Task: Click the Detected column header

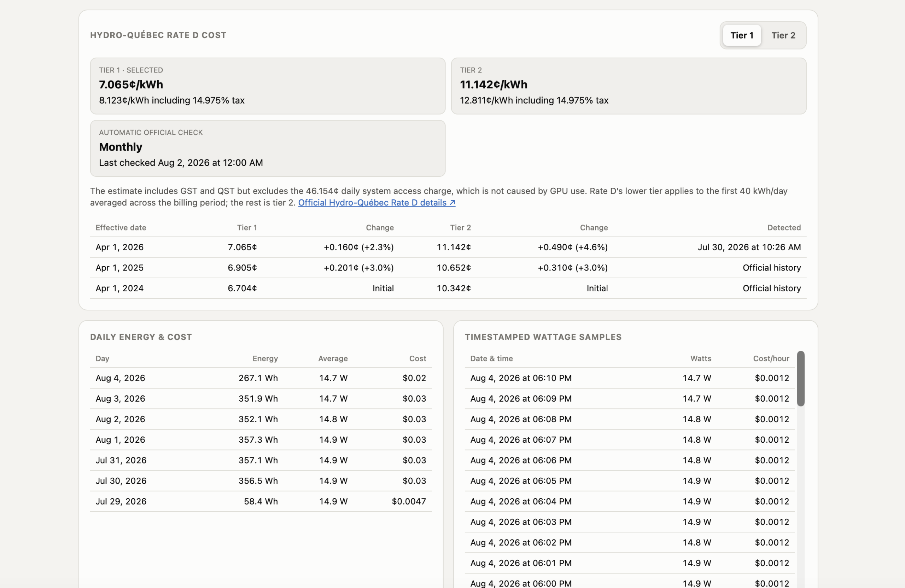Action: (x=784, y=227)
